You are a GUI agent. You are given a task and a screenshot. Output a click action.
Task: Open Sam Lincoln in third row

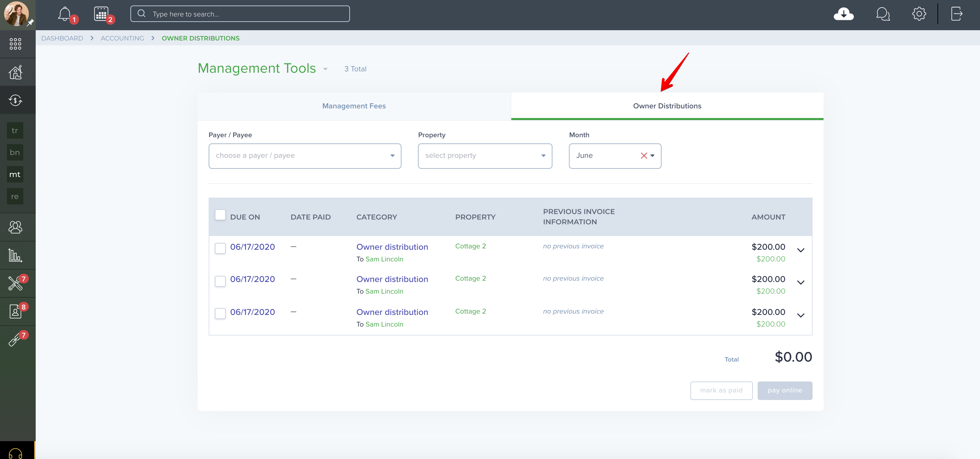pos(384,325)
